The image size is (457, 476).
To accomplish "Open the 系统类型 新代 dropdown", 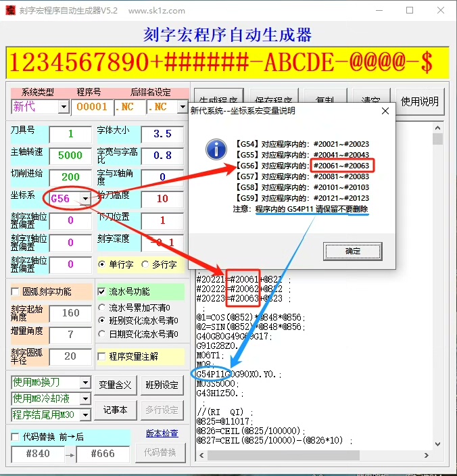I will point(64,107).
